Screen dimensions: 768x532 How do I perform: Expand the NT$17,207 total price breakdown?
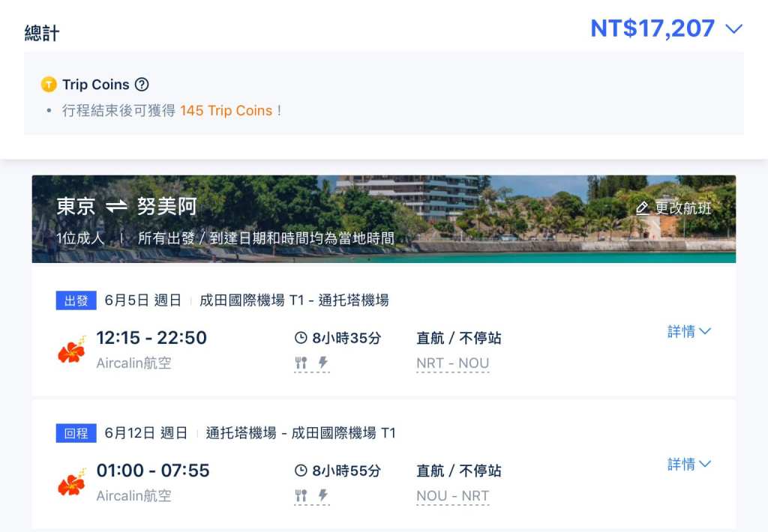(733, 29)
